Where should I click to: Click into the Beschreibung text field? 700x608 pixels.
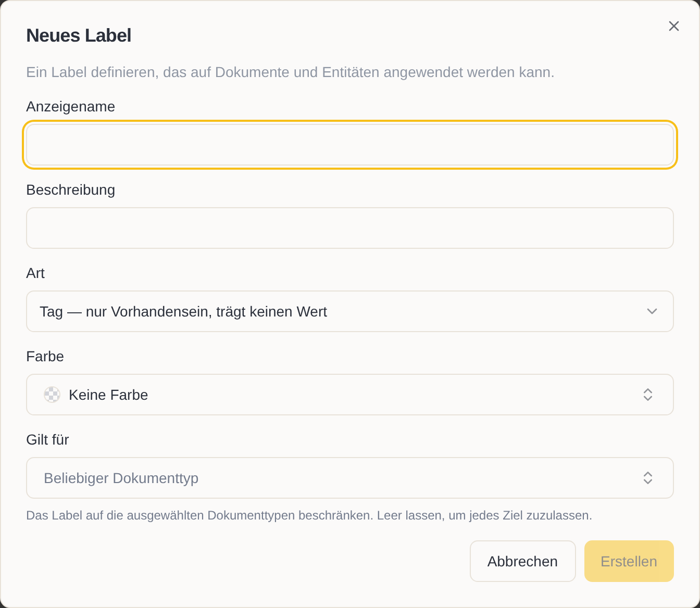point(350,228)
